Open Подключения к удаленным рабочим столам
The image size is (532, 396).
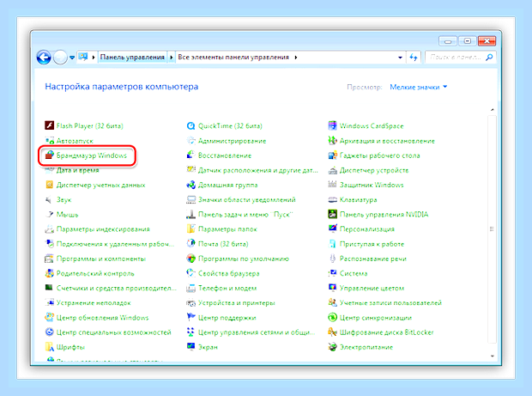(115, 244)
